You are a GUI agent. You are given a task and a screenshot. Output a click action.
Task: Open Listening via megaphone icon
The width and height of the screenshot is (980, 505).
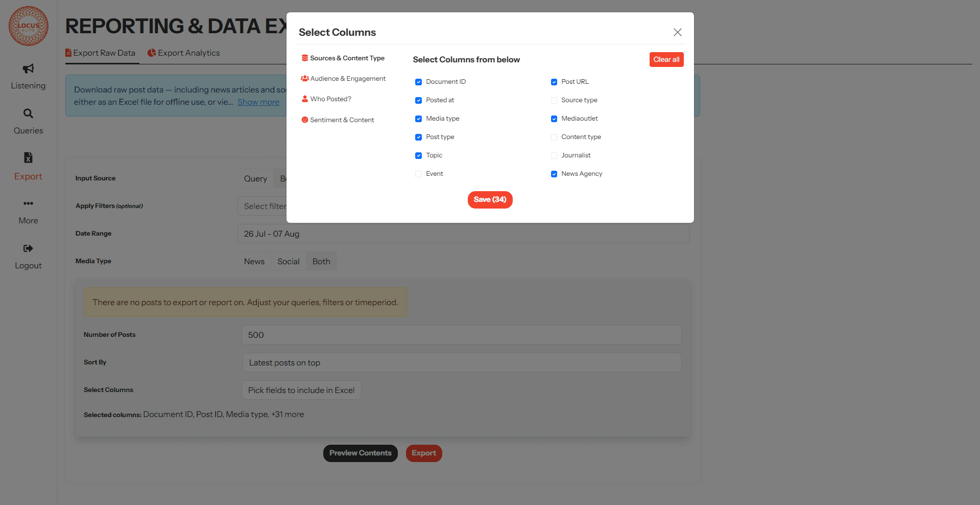[x=28, y=68]
